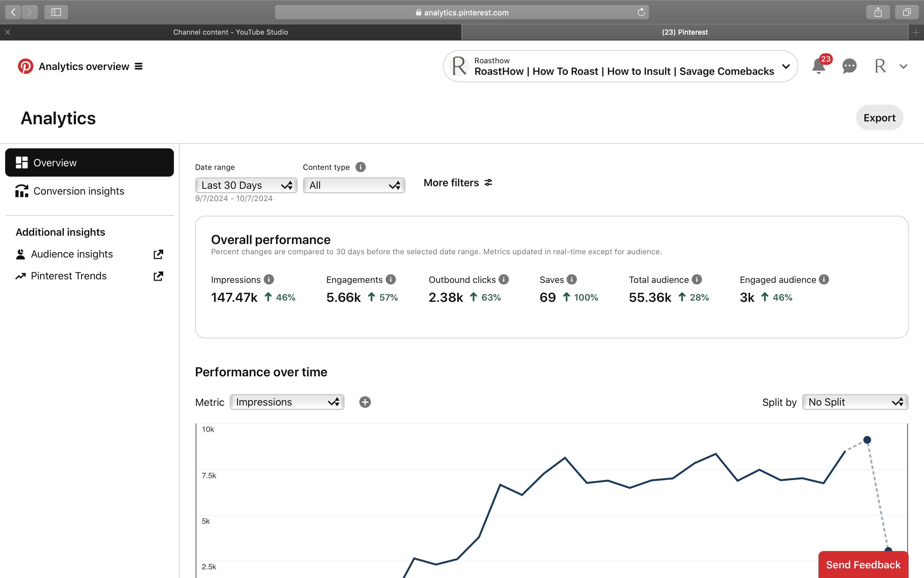Image resolution: width=924 pixels, height=578 pixels.
Task: Click the 2.38k outbound clicks value
Action: [446, 297]
